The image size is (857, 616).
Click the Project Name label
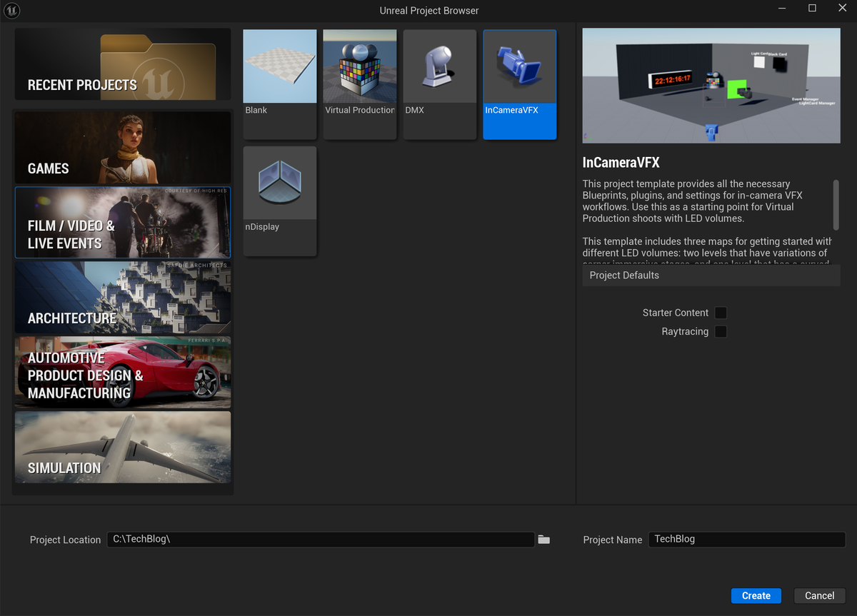click(x=613, y=540)
